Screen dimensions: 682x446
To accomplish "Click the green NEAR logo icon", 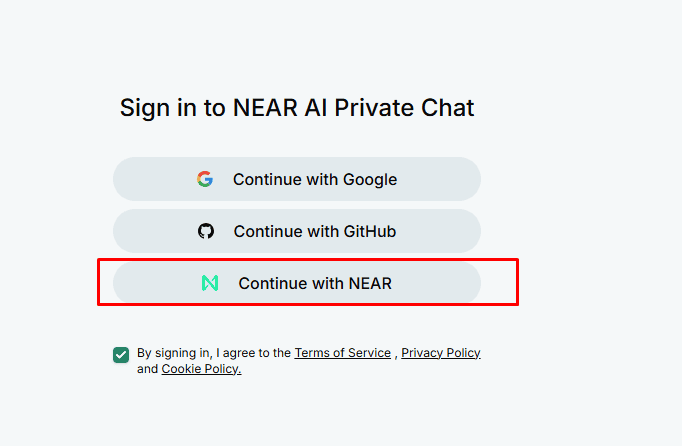I will 210,283.
